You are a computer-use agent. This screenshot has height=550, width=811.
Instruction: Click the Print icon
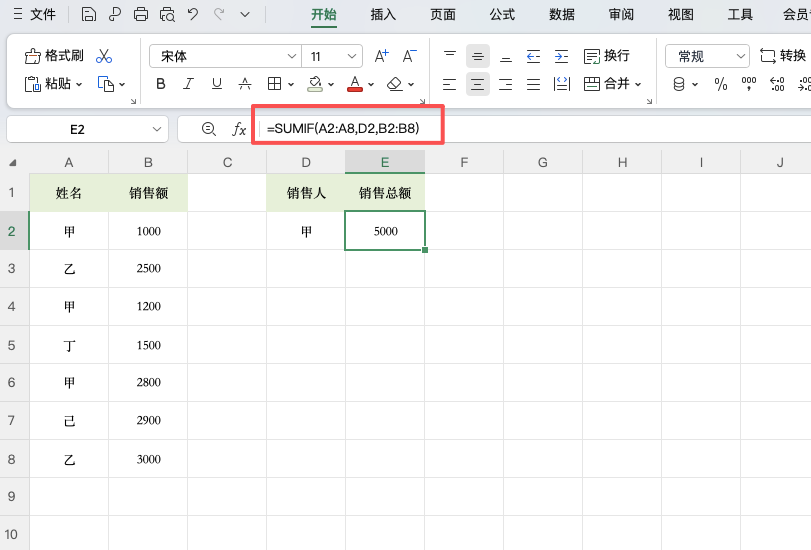[x=141, y=14]
